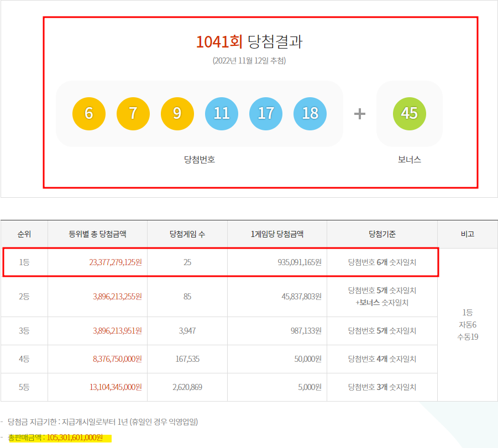
Task: Click the winning games count '167,535'
Action: [x=187, y=359]
